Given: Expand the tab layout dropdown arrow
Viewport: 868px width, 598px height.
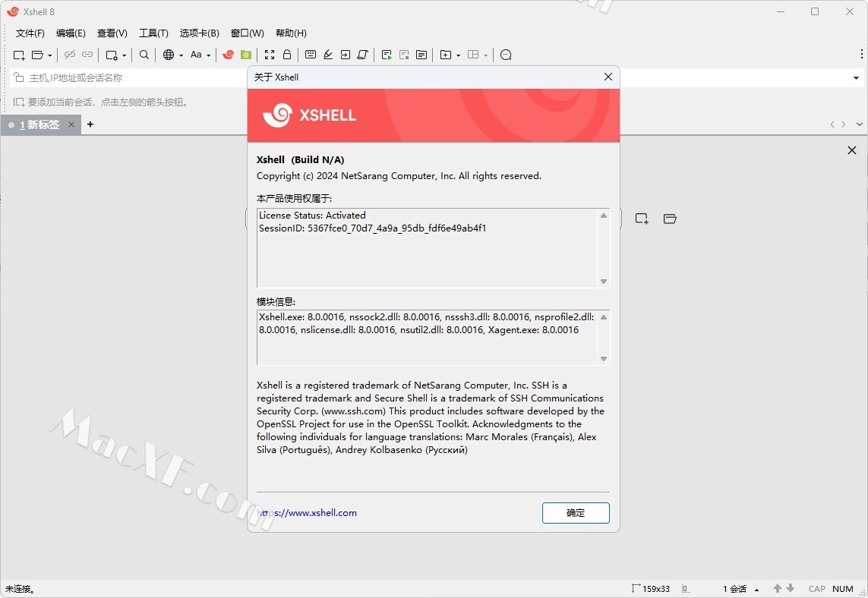Looking at the screenshot, I should (485, 55).
